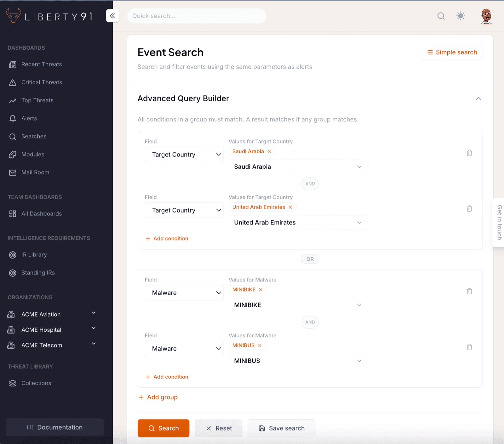The height and width of the screenshot is (444, 504).
Task: Open the United Arab Emirates values dropdown
Action: (x=298, y=222)
